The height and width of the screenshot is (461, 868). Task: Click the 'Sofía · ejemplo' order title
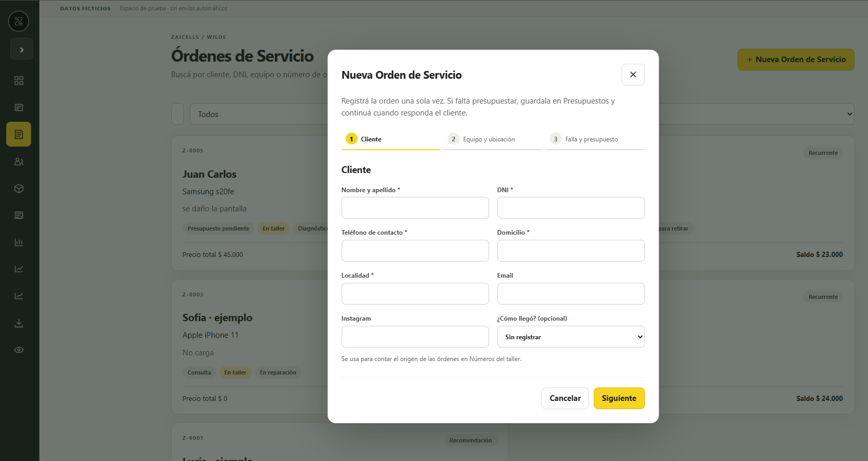pyautogui.click(x=217, y=318)
